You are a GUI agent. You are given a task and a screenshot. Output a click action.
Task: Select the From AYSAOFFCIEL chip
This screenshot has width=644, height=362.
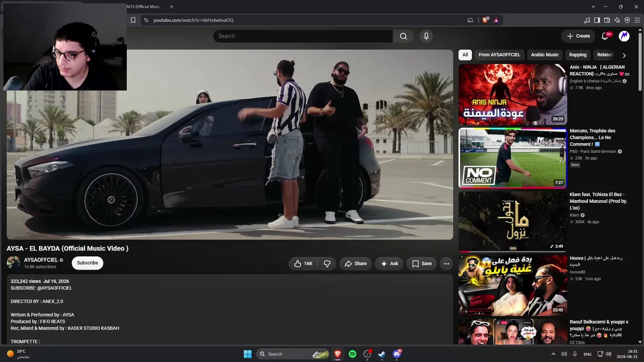tap(500, 55)
